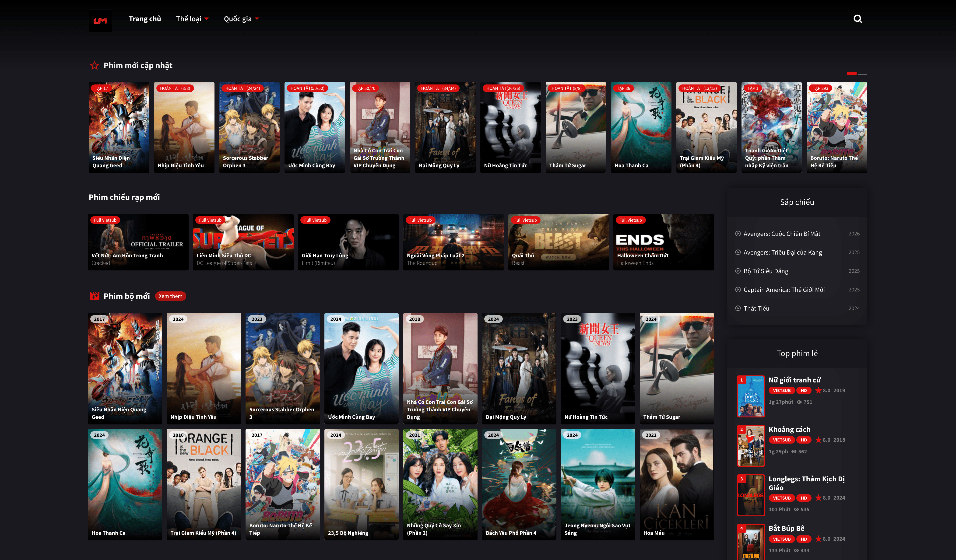
Task: Open Nữ Hoàng Tin Tức HOÀN TẤT(26/26) card
Action: tap(510, 127)
